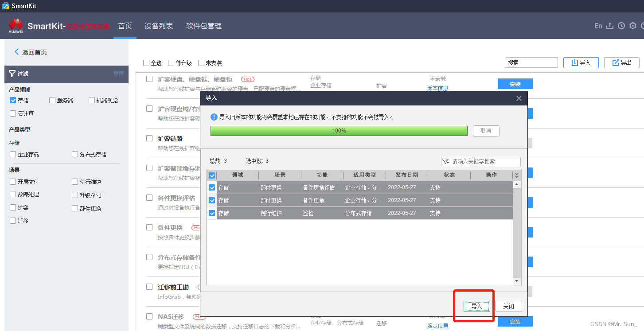Uncheck the 存储 product domain checkbox

(12, 100)
